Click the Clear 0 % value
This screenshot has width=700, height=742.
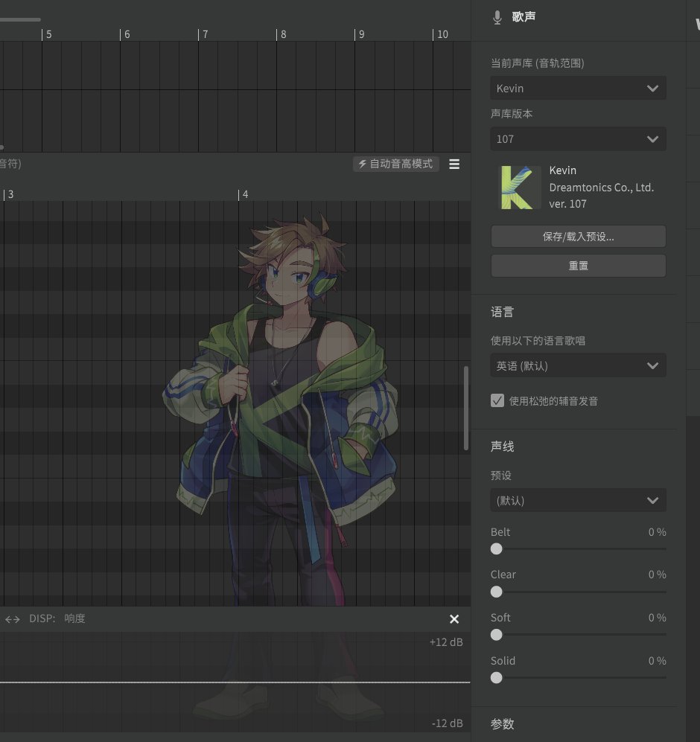[657, 575]
